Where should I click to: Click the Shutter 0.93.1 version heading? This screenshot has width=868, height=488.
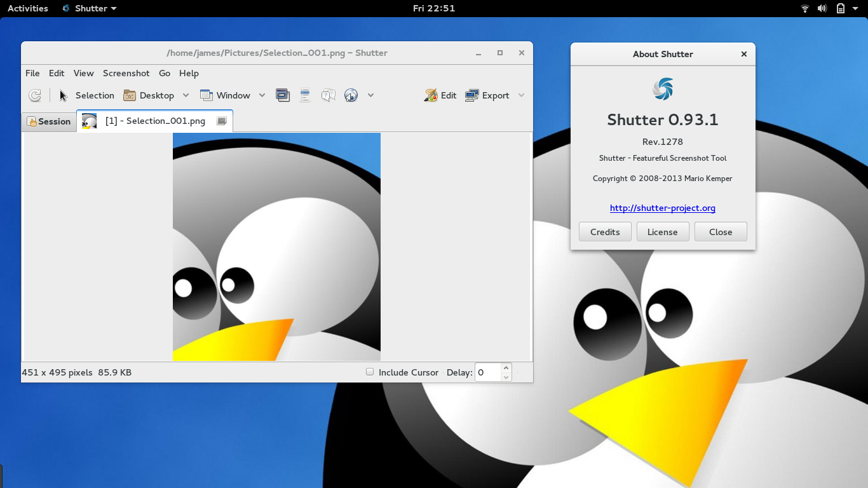663,119
